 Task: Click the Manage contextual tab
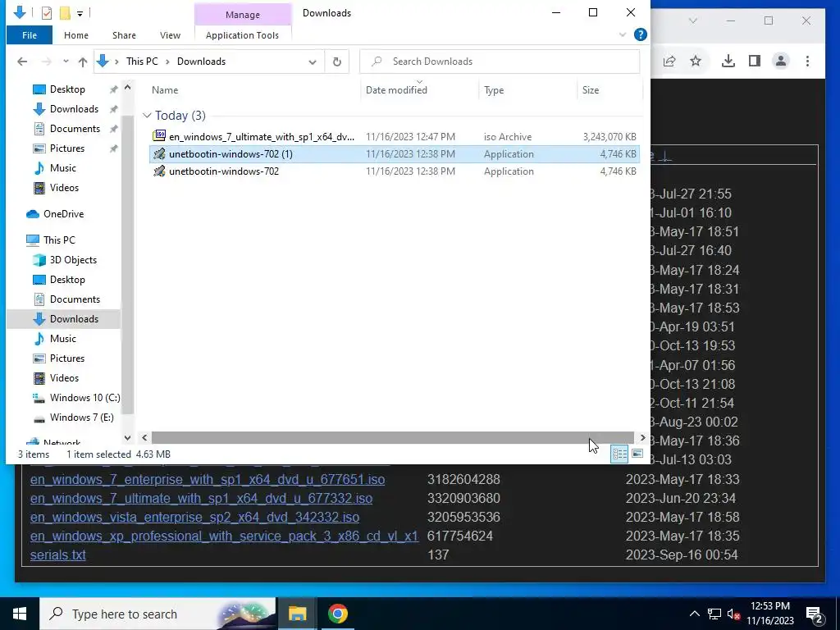(242, 15)
